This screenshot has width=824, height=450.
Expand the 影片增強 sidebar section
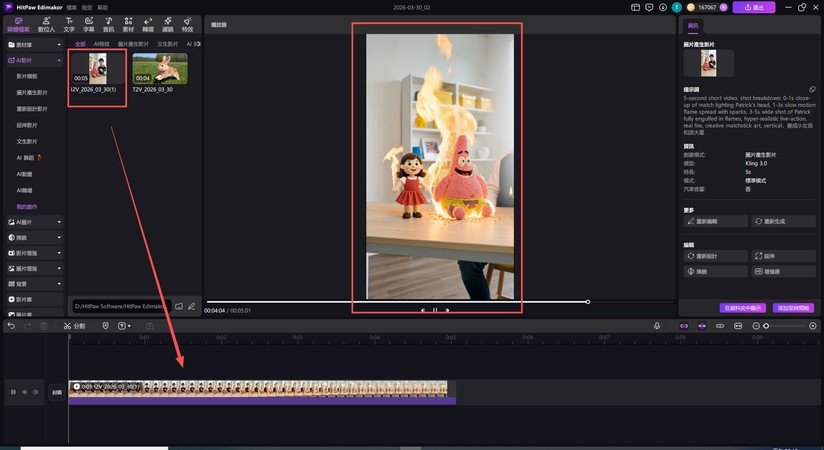pyautogui.click(x=33, y=253)
